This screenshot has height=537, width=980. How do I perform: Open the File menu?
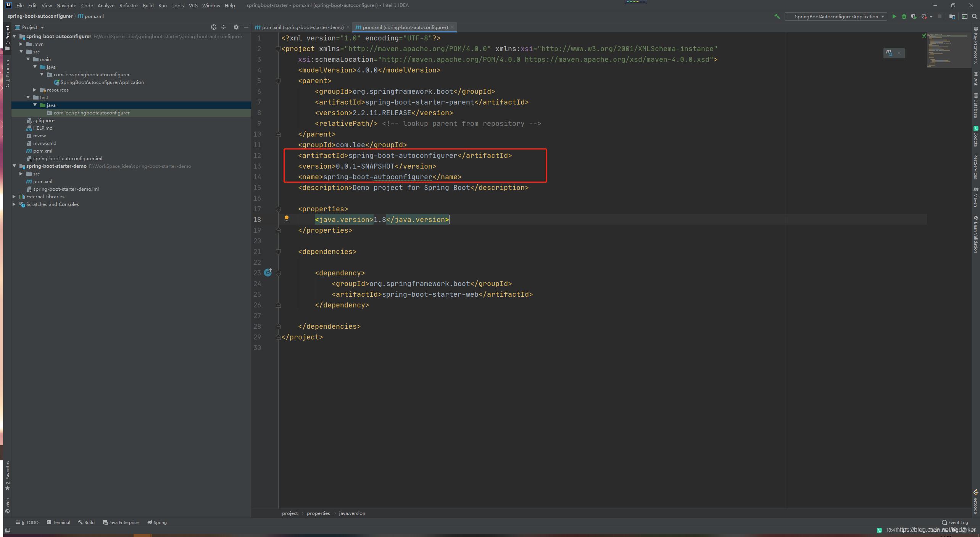point(20,5)
